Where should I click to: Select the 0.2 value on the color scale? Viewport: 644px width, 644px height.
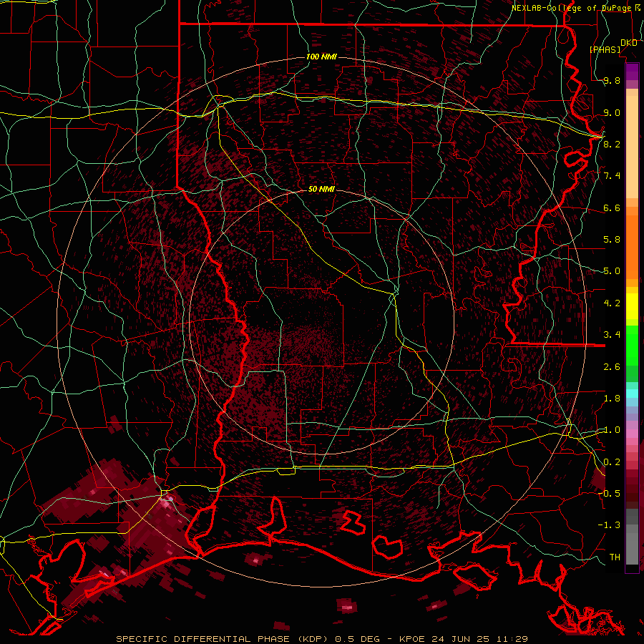(612, 462)
